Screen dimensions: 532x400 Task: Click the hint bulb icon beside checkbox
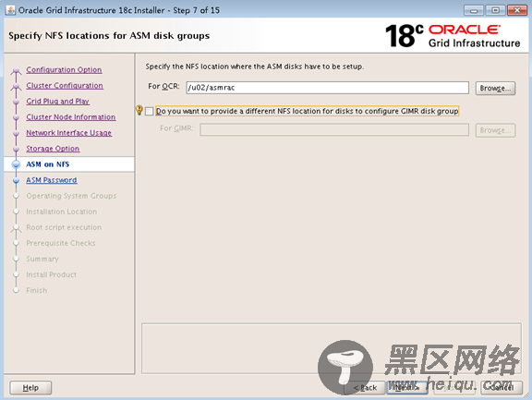tap(139, 110)
